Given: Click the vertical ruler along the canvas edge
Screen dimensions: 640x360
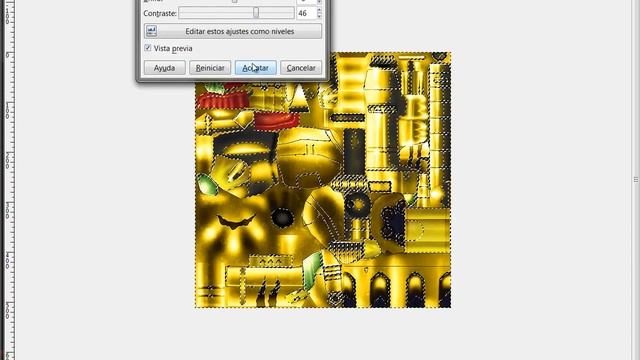Looking at the screenshot, I should click(9, 180).
